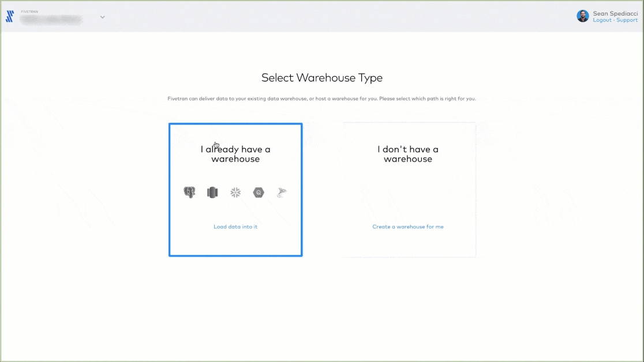
Task: Expand the account switcher chevron
Action: tap(102, 17)
